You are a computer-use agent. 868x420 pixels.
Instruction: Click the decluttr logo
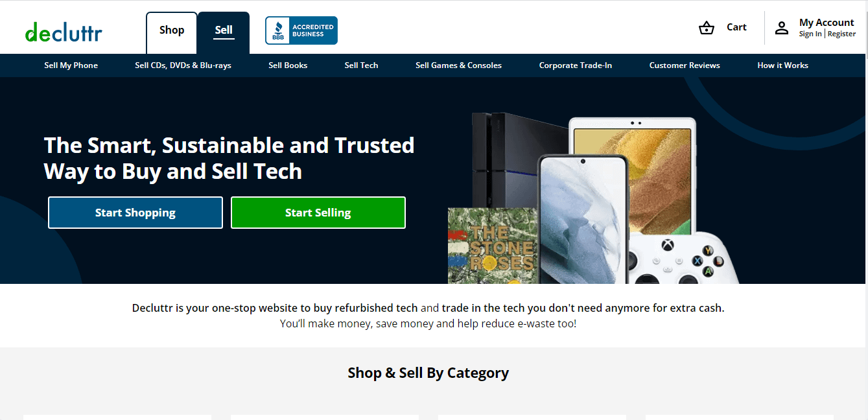click(64, 31)
